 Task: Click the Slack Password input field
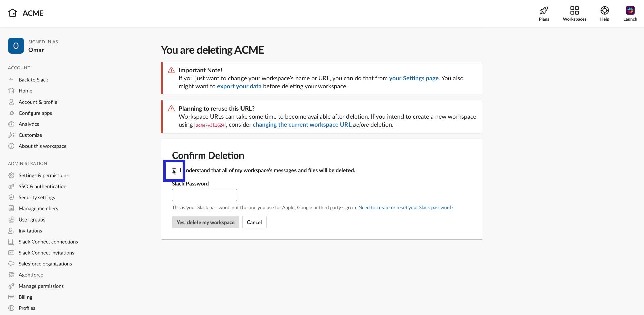tap(204, 195)
